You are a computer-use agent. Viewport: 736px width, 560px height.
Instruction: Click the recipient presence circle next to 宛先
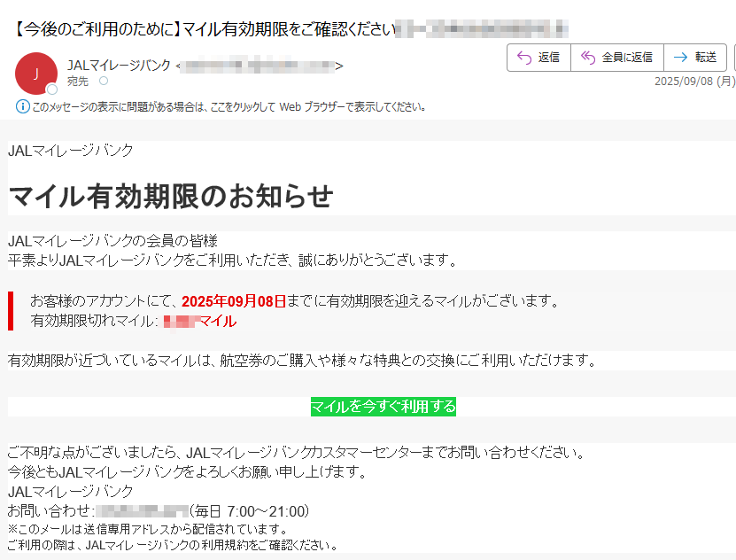(104, 81)
